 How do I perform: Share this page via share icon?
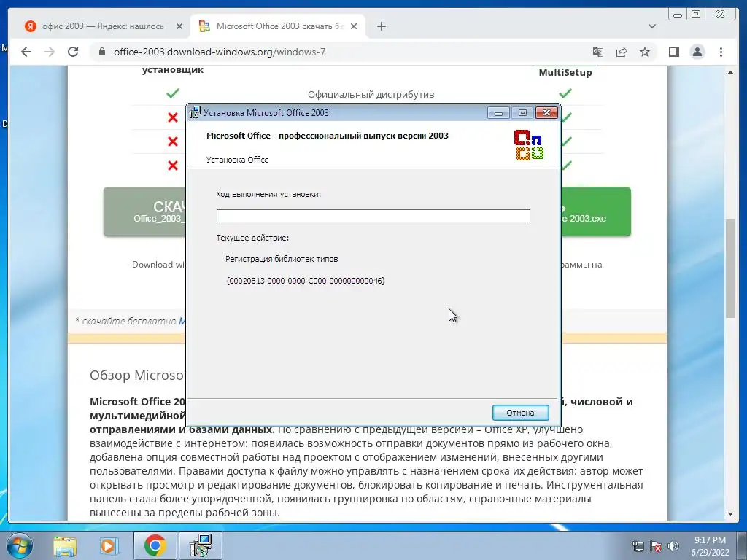pos(622,52)
